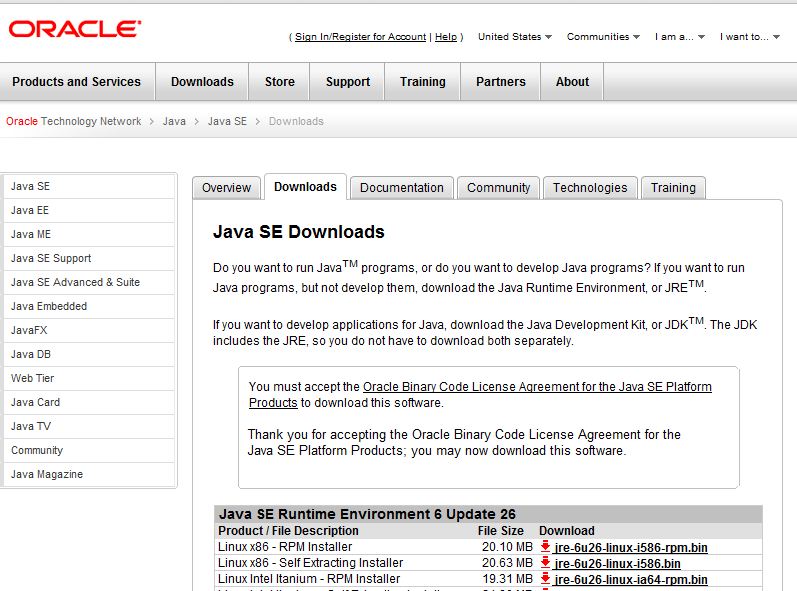Click the Oracle logo
Image resolution: width=797 pixels, height=591 pixels.
(75, 29)
